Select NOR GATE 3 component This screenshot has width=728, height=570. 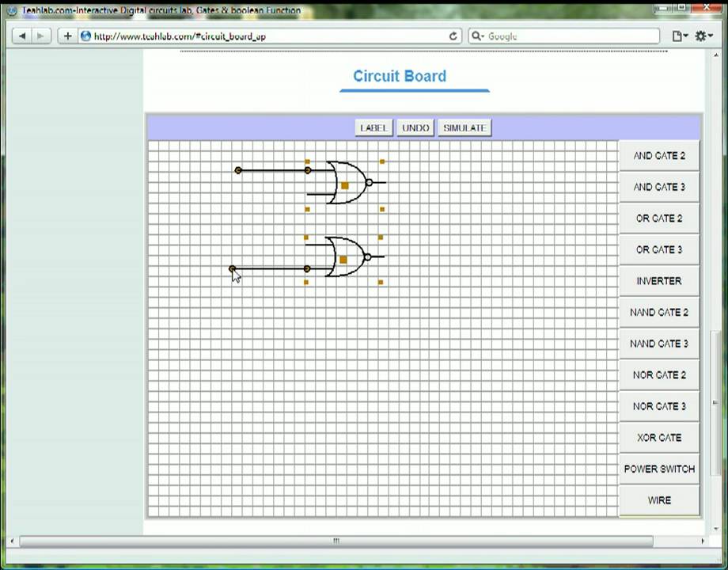[x=659, y=406]
